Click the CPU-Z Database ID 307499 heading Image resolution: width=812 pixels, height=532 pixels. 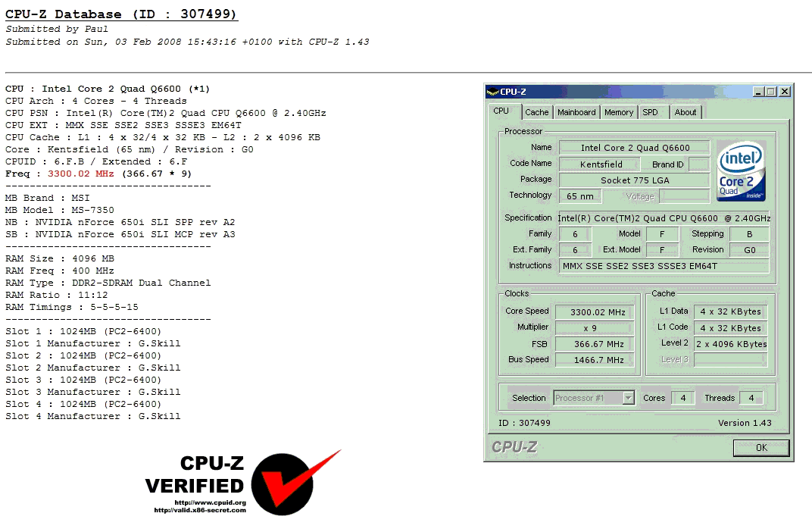point(121,14)
